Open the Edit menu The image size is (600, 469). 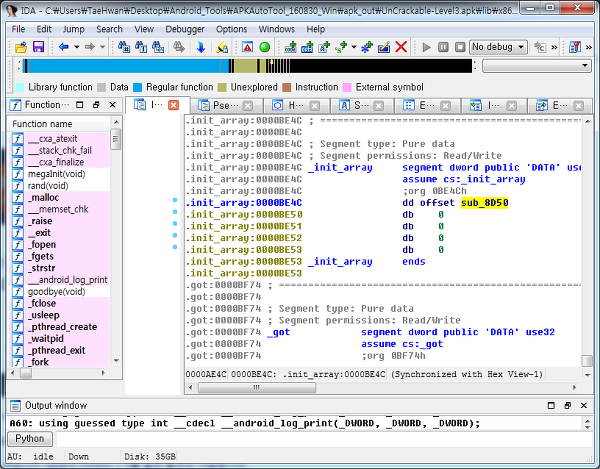click(44, 29)
